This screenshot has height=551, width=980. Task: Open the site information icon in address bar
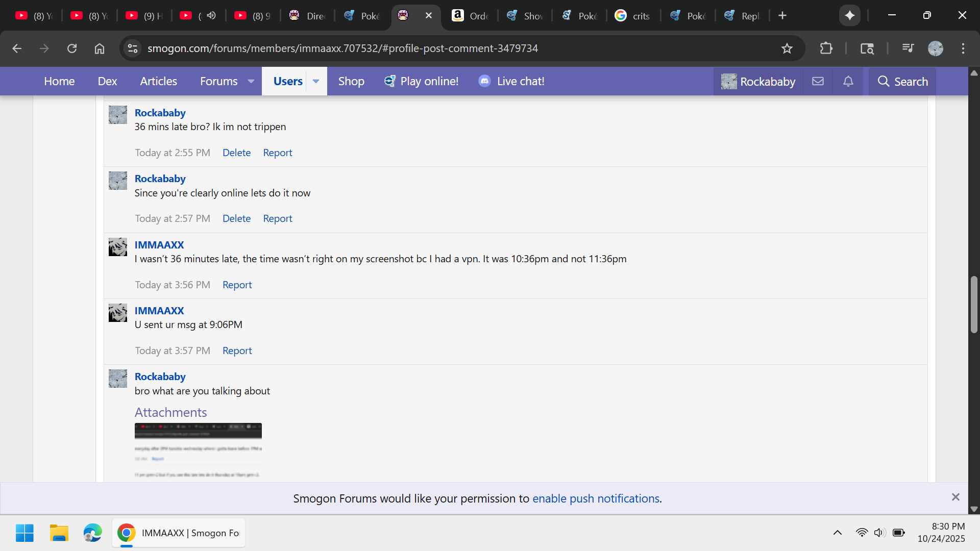coord(133,48)
